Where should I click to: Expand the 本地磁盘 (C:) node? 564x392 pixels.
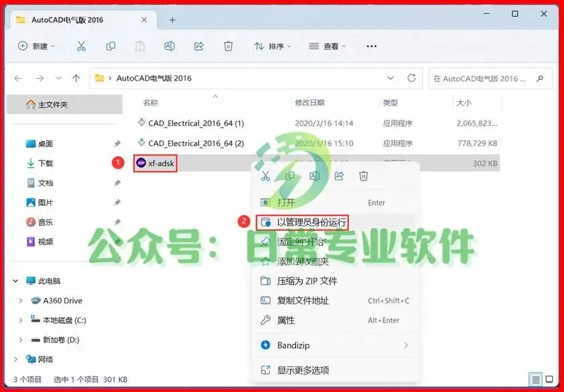(x=21, y=320)
